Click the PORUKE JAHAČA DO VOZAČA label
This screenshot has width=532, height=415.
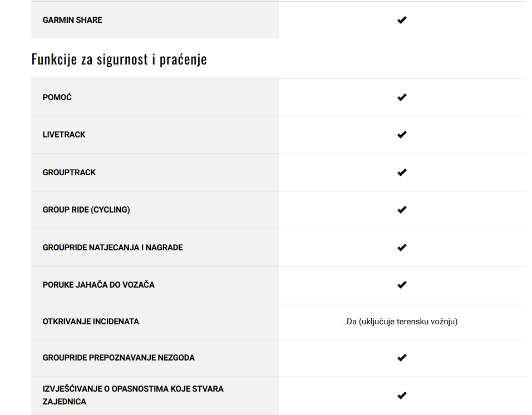(98, 285)
